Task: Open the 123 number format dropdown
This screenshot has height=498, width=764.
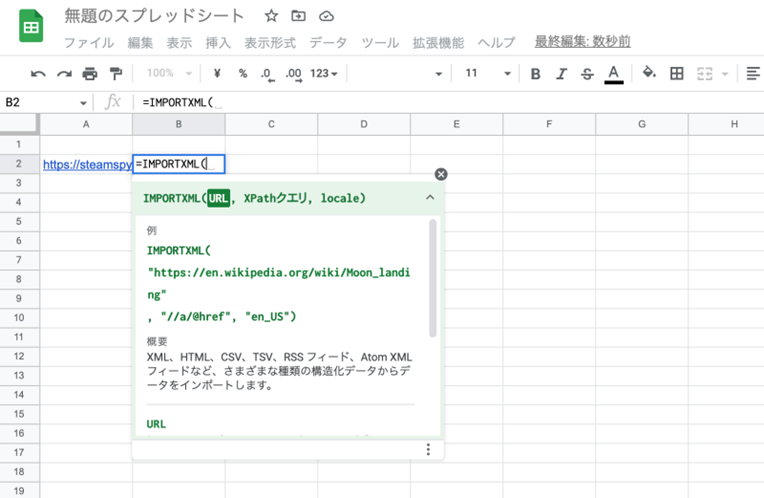Action: (324, 73)
